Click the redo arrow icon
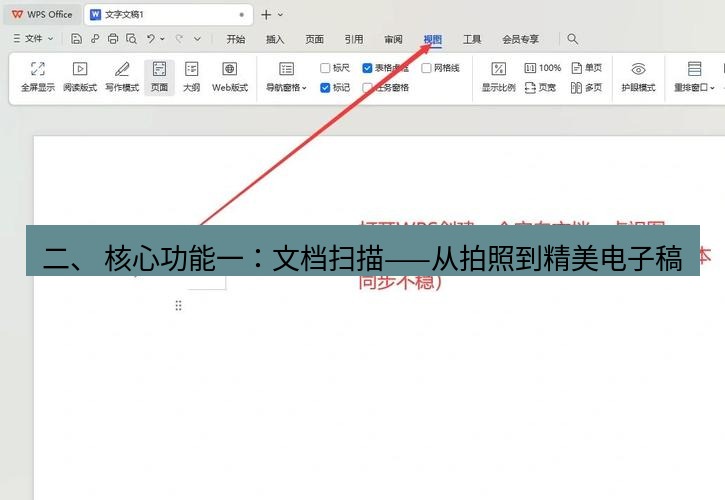The width and height of the screenshot is (725, 500). pyautogui.click(x=179, y=39)
